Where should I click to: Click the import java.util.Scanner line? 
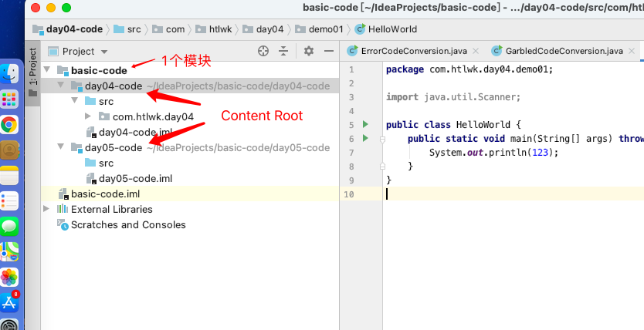coord(453,96)
